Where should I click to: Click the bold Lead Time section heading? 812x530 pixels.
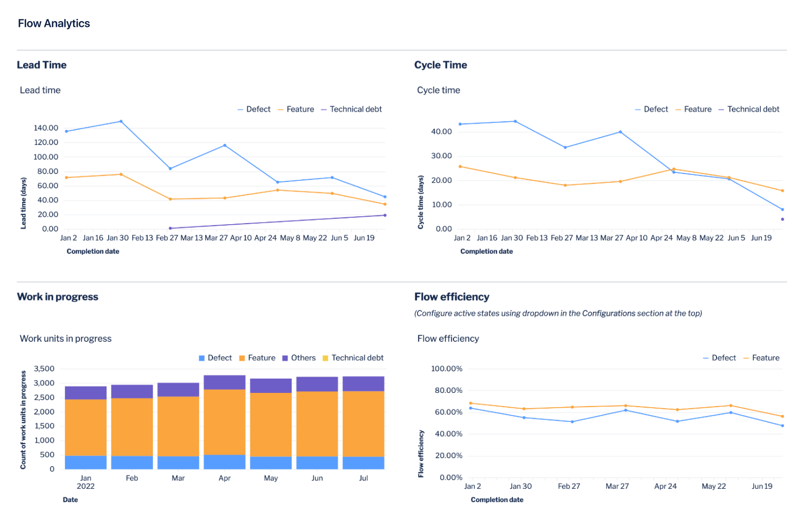[42, 65]
